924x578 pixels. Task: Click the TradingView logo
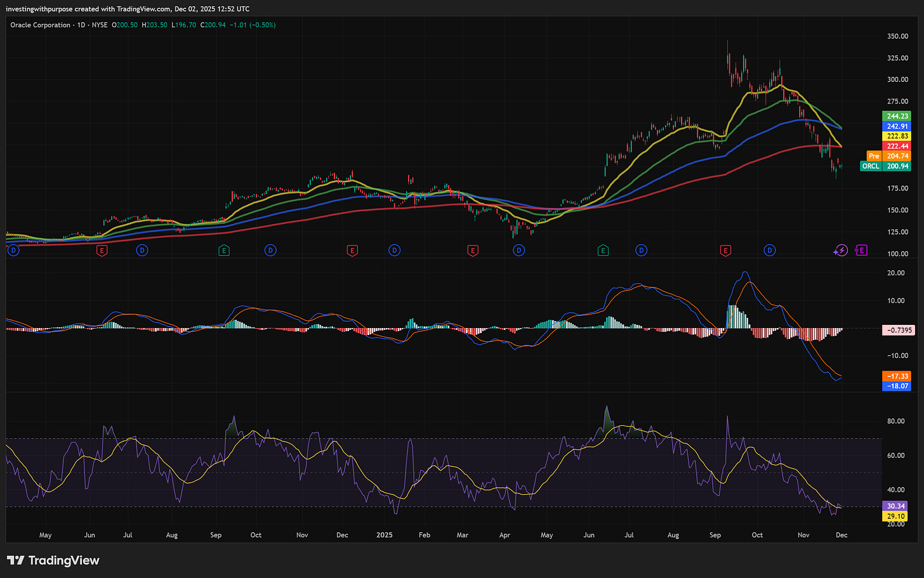pos(53,560)
